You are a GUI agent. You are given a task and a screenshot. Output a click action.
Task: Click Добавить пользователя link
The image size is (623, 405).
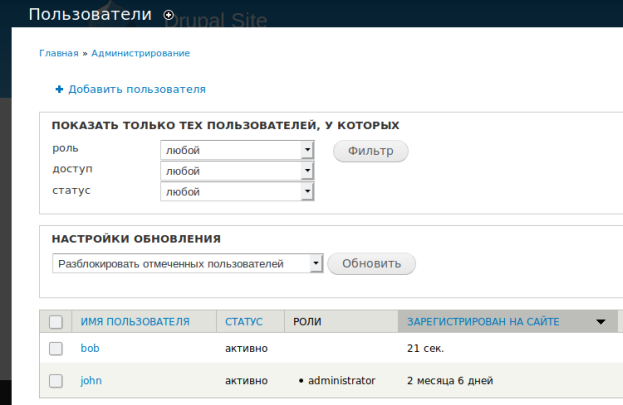point(137,89)
